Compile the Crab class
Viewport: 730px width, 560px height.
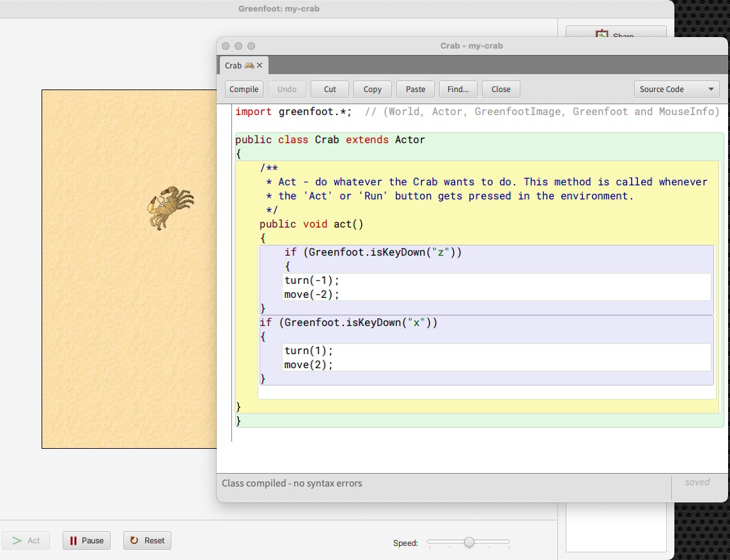coord(244,89)
